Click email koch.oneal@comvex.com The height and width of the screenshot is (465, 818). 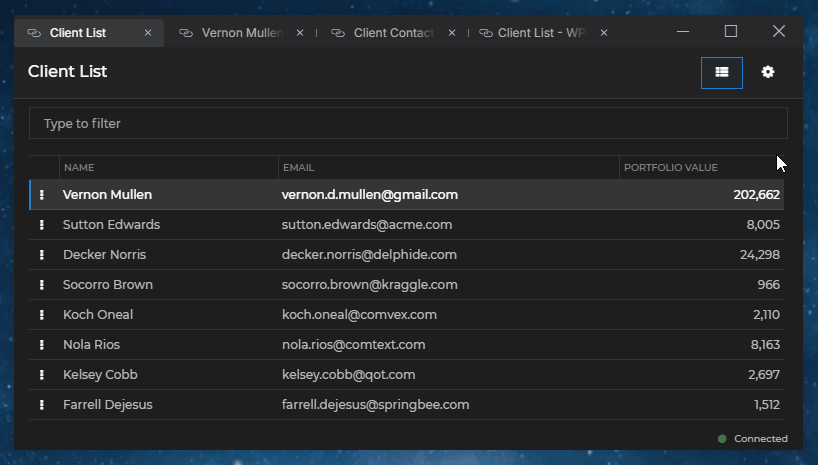[x=359, y=315]
